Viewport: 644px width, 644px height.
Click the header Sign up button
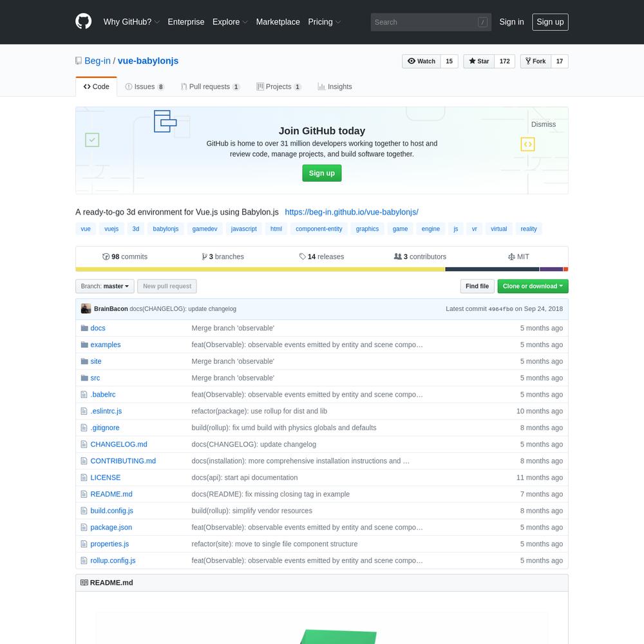click(550, 22)
